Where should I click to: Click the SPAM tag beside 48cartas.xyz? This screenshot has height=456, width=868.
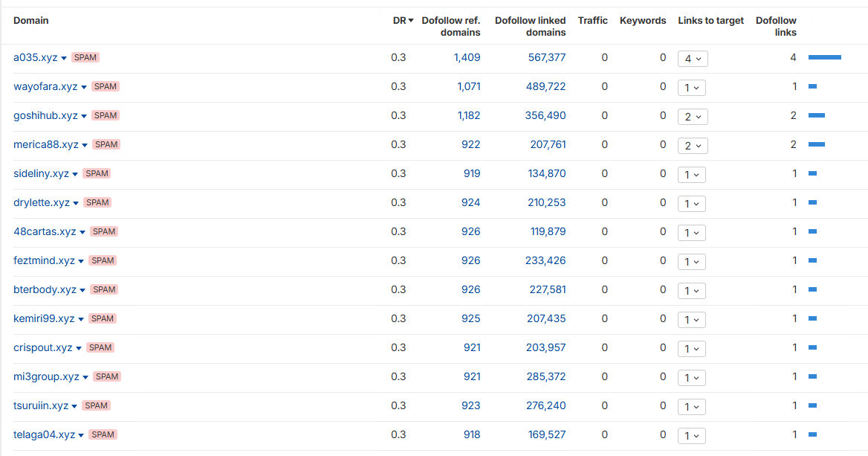(x=103, y=231)
